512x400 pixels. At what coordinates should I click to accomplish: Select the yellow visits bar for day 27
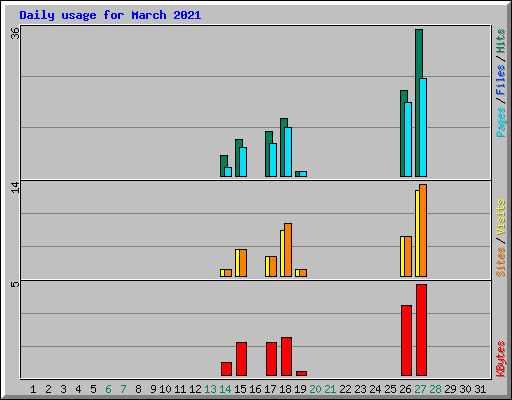point(417,233)
